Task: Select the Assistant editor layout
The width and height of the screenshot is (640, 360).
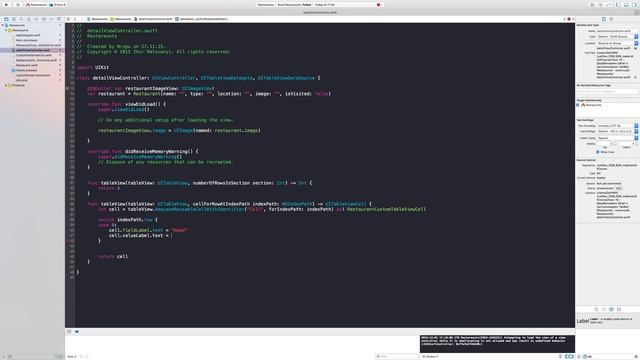Action: (x=600, y=4)
